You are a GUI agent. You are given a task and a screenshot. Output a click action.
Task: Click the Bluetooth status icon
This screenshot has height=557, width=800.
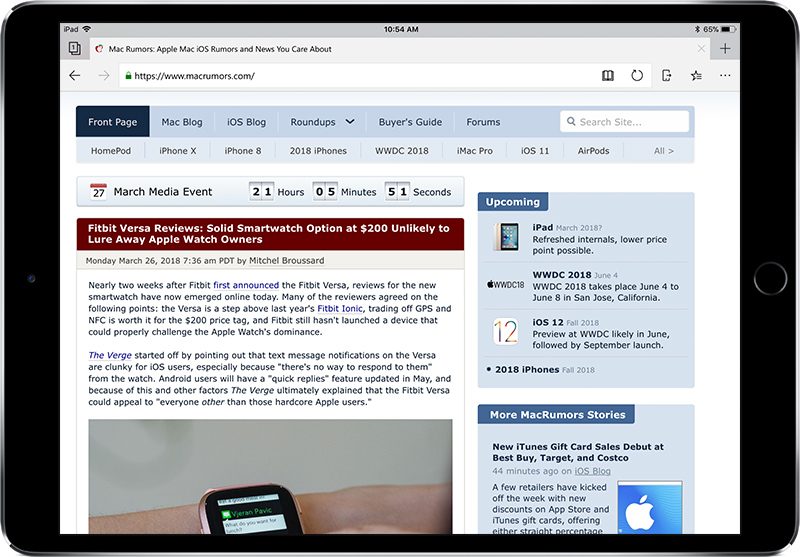[697, 30]
